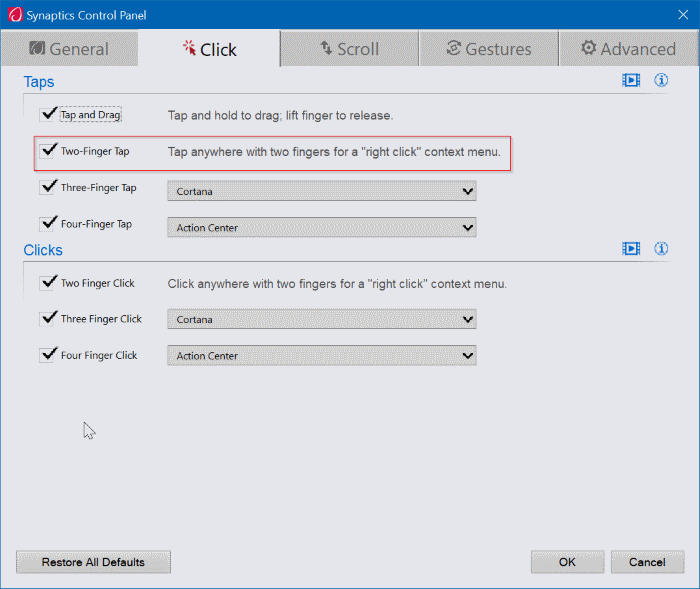Toggle the Four-Finger Tap checkbox
This screenshot has width=700, height=589.
pos(47,224)
